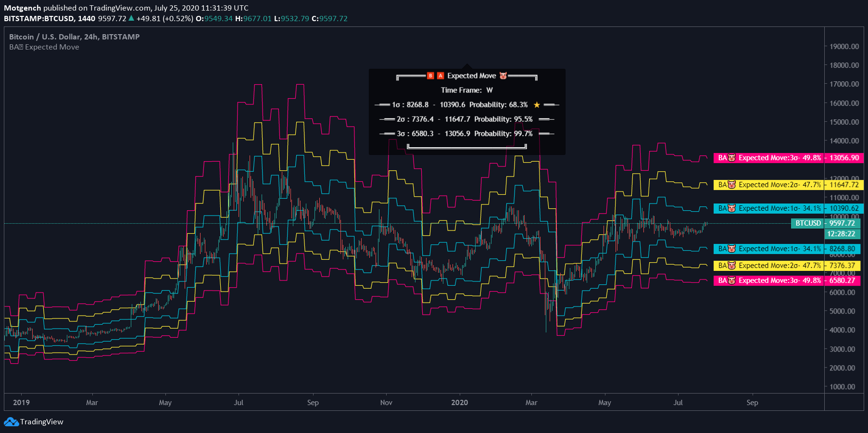Image resolution: width=868 pixels, height=433 pixels.
Task: Click the Sep label at far right of time axis
Action: pos(752,403)
